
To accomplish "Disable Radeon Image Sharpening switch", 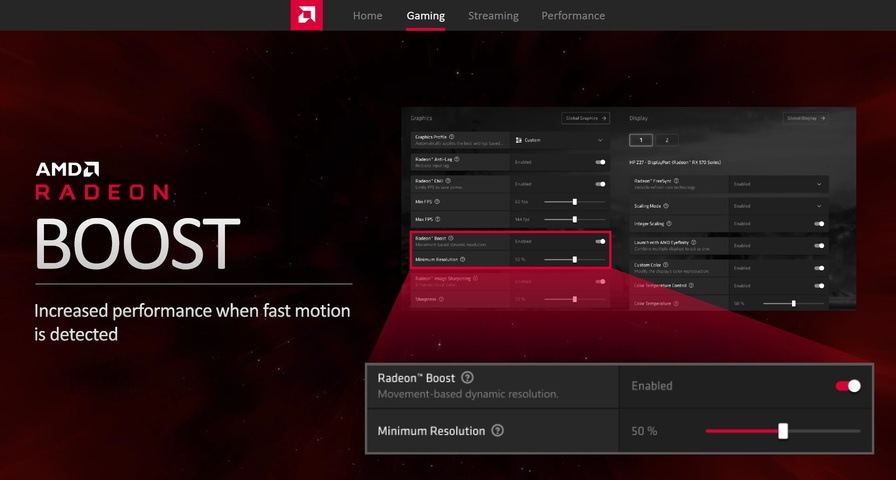I will pyautogui.click(x=600, y=281).
